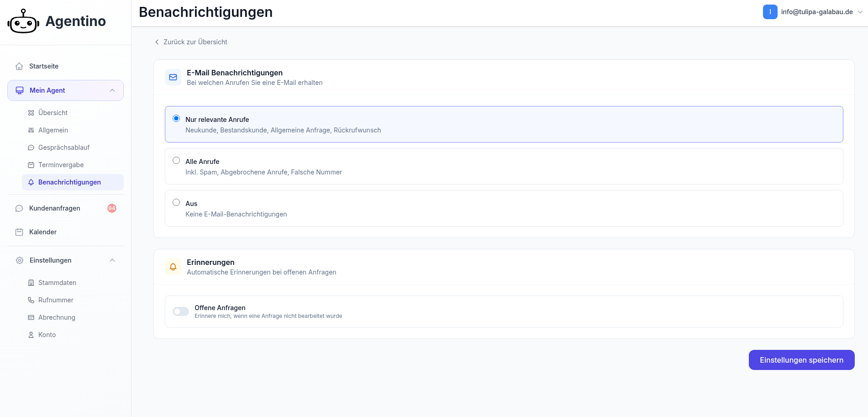Viewport: 868px width, 417px height.
Task: Click the Einstellungen speichern button
Action: coord(801,360)
